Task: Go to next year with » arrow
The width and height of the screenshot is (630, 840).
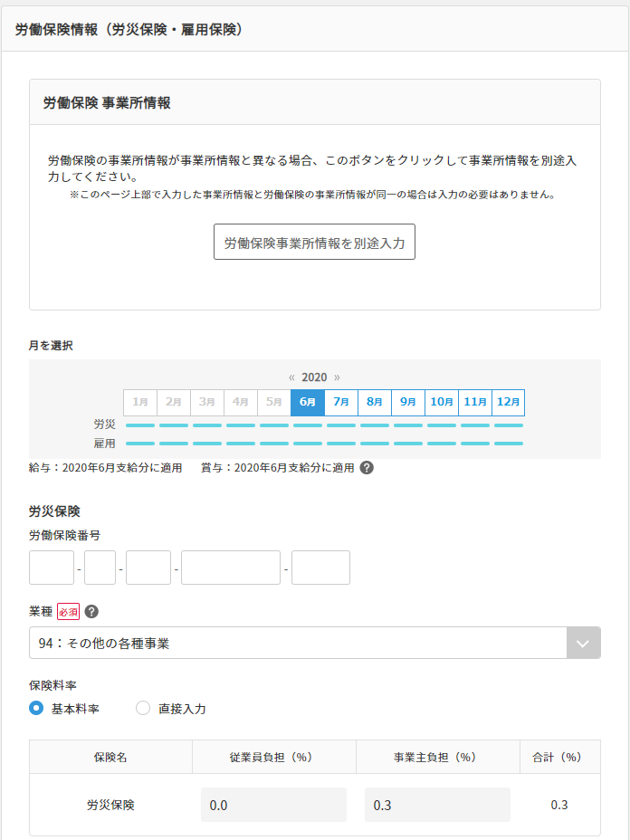Action: (x=337, y=377)
